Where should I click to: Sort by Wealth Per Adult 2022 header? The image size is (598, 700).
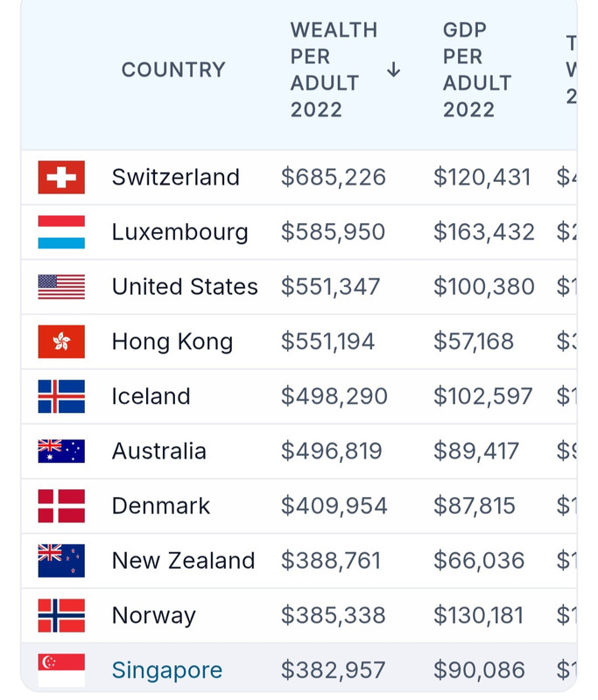(334, 70)
